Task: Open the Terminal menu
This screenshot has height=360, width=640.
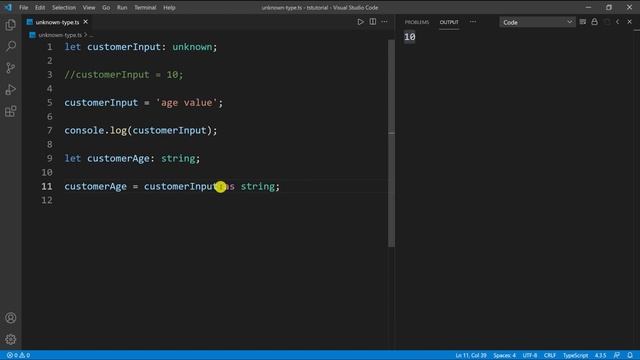Action: point(145,7)
